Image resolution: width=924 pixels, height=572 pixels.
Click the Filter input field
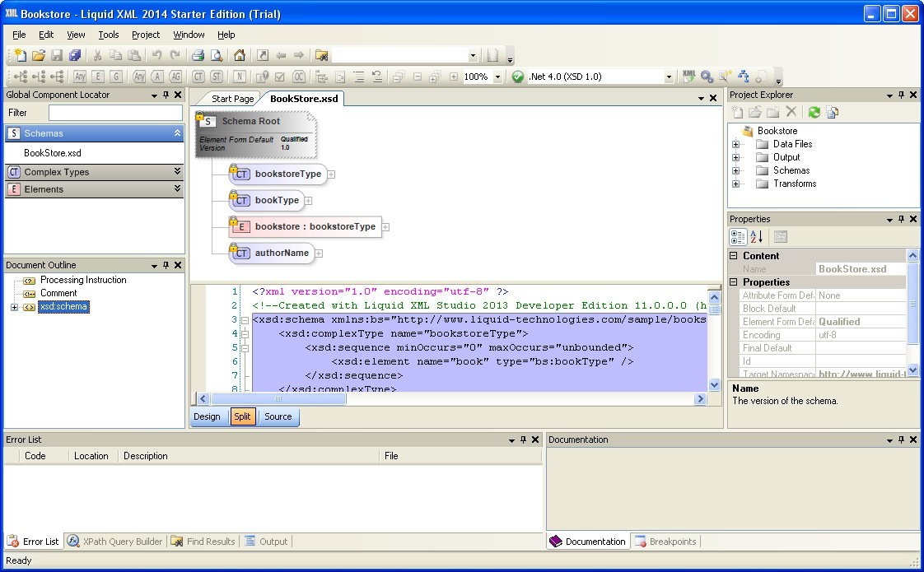(115, 113)
